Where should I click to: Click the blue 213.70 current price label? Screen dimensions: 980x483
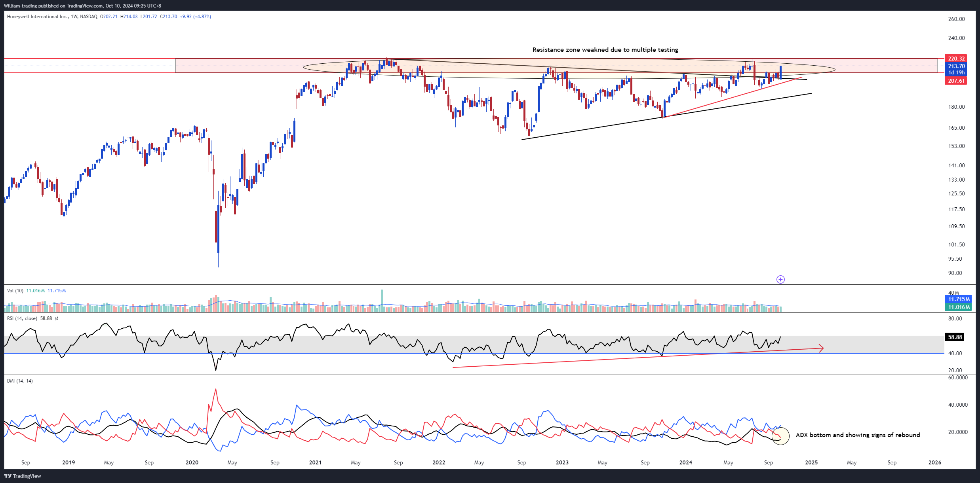click(x=956, y=66)
